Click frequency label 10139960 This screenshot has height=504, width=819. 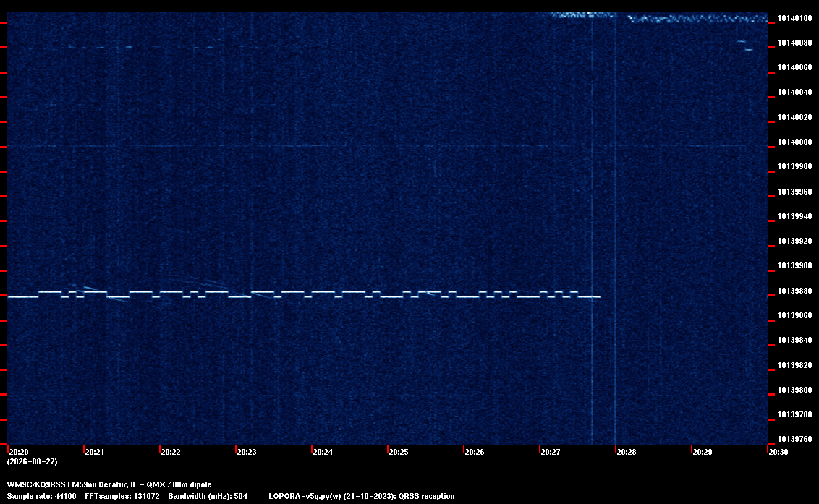[795, 192]
